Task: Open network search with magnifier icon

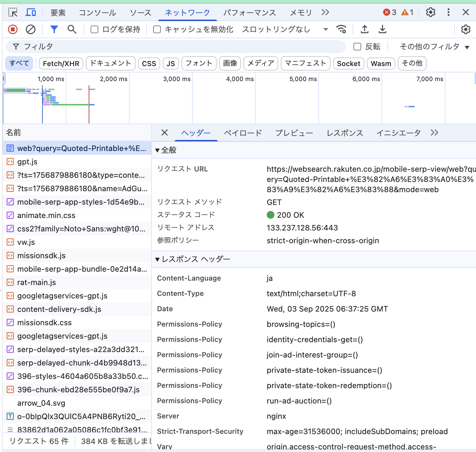Action: (72, 29)
